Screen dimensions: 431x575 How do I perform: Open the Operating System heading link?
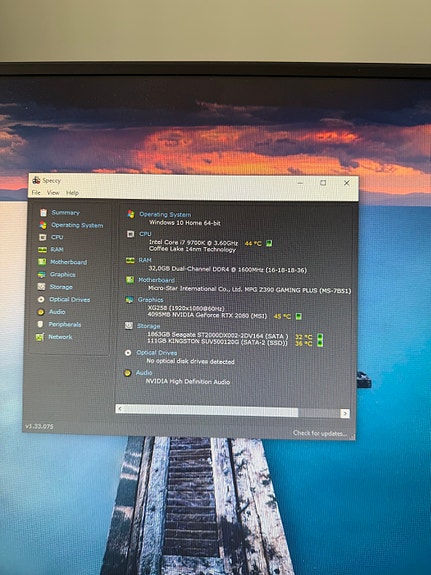[x=165, y=215]
